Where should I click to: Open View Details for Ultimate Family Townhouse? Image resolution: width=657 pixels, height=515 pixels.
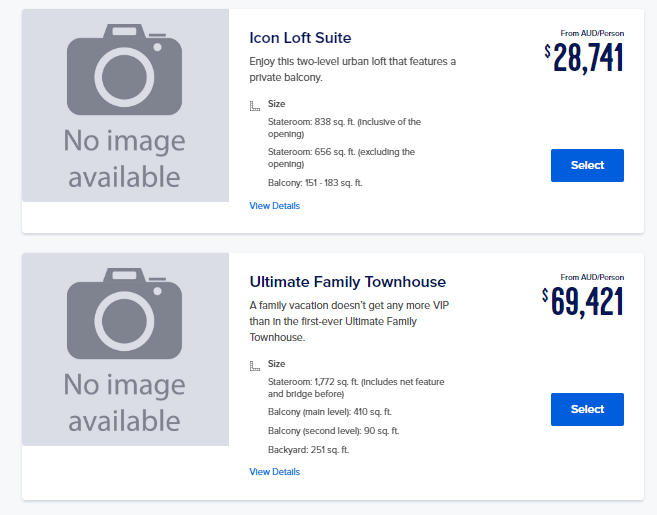tap(274, 472)
